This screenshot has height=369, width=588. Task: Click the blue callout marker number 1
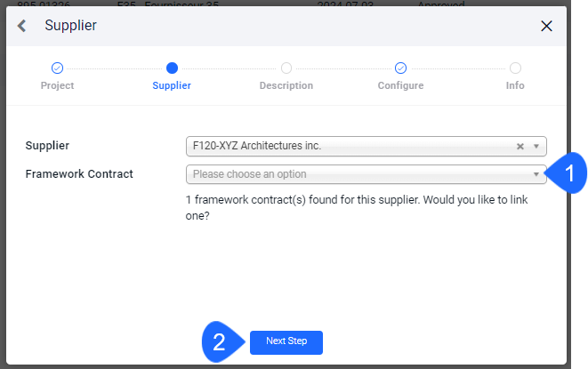tap(567, 173)
